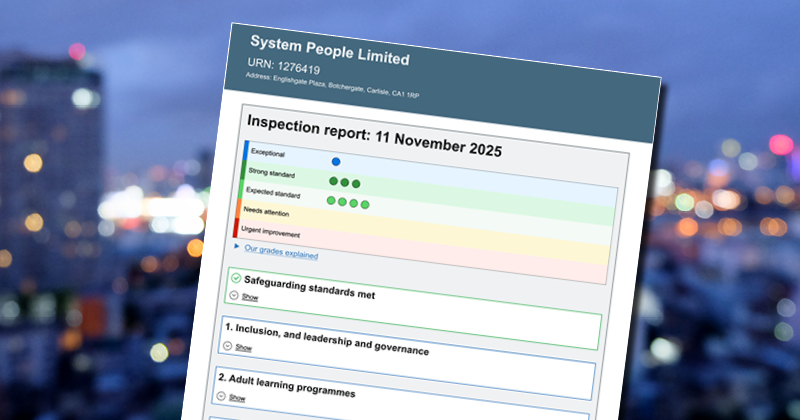
Task: Show Inclusion, and leadership and governance section
Action: click(x=243, y=348)
